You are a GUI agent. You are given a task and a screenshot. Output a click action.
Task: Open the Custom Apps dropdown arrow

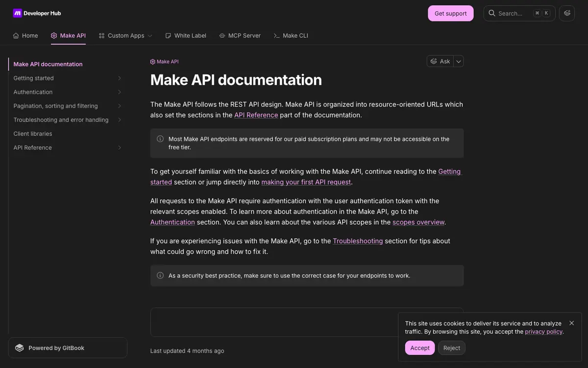[150, 36]
